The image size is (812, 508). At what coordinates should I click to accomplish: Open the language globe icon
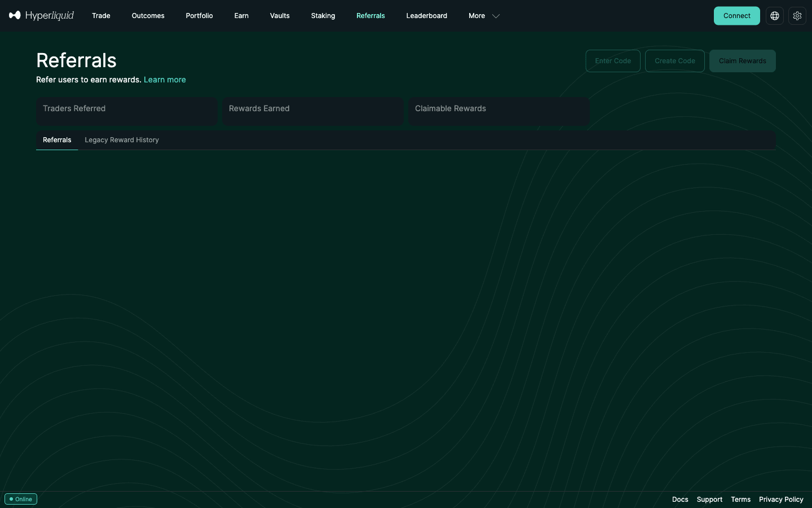(775, 16)
